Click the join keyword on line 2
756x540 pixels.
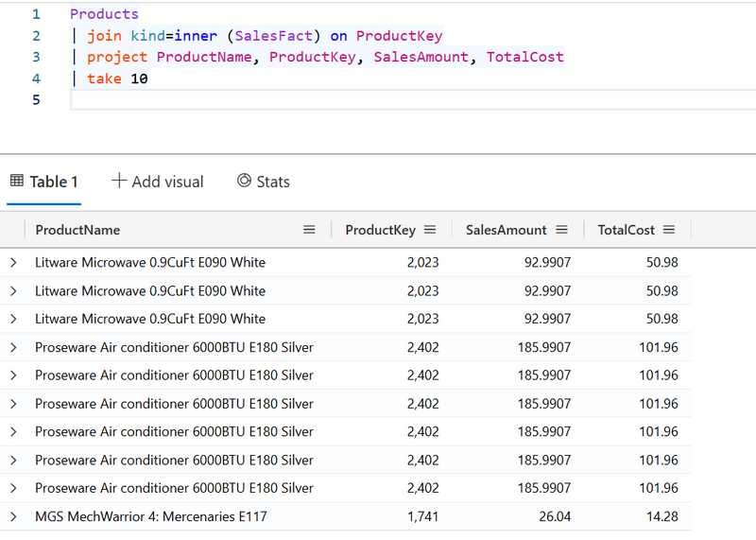tap(105, 36)
